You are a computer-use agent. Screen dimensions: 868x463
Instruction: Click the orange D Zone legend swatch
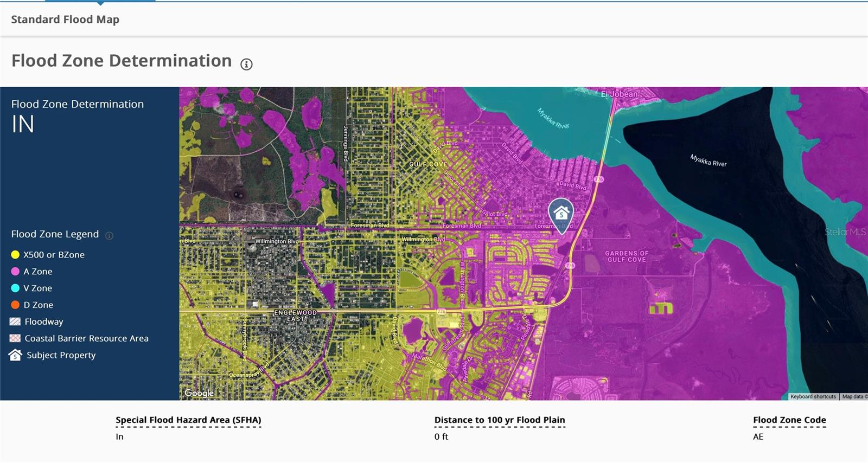[x=15, y=305]
